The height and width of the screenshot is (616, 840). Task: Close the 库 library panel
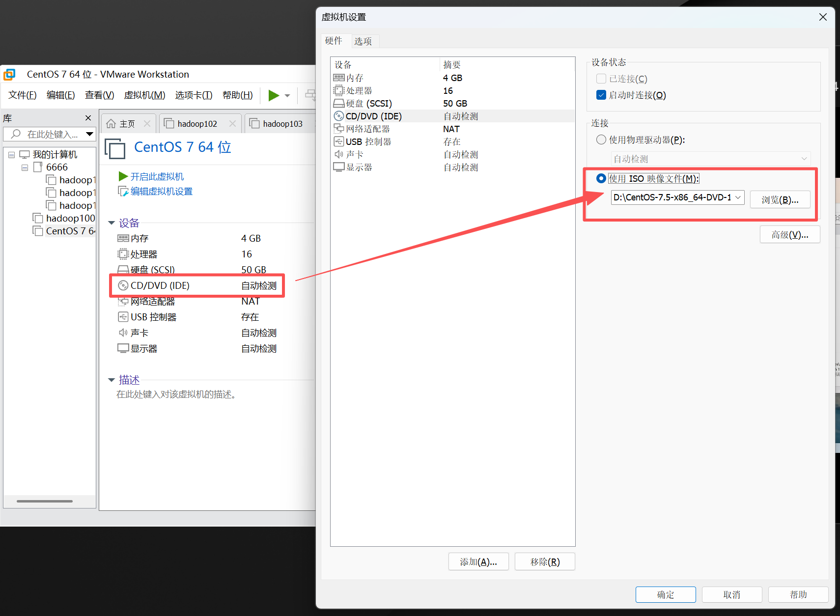(x=88, y=118)
